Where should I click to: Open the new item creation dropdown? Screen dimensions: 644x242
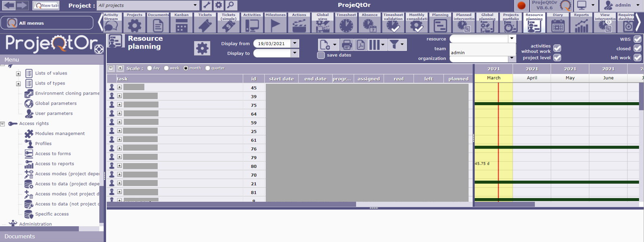[x=328, y=45]
